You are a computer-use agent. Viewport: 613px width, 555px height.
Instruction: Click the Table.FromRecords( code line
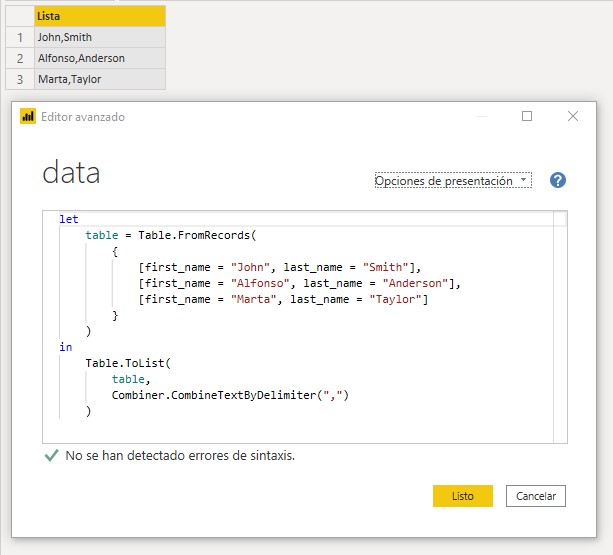point(171,235)
